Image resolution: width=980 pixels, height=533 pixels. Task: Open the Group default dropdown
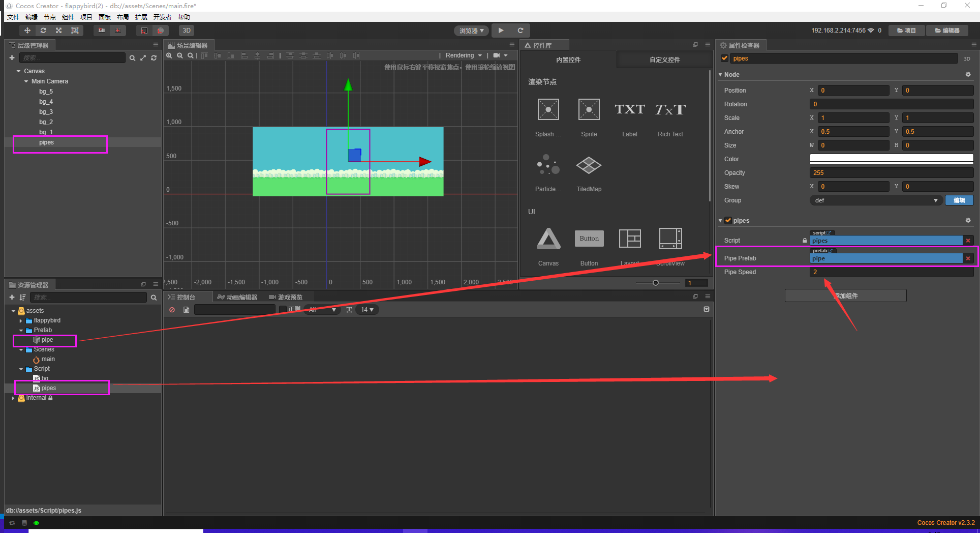pos(876,200)
